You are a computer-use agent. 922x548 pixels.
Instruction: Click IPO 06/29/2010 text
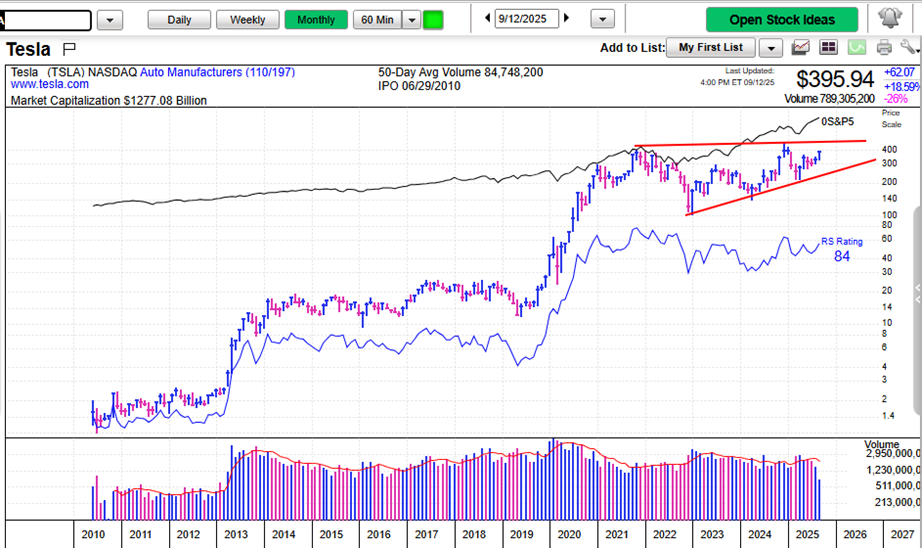(419, 86)
